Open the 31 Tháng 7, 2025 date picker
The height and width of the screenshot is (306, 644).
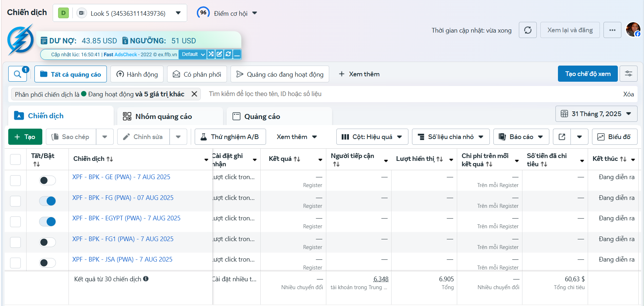596,114
